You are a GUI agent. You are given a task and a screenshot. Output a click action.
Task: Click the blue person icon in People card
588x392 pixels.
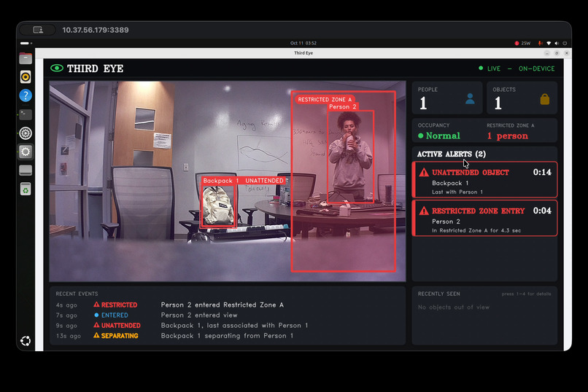pos(470,99)
